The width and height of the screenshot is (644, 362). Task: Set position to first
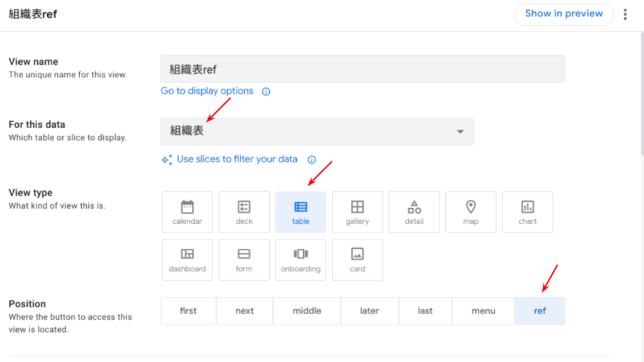(188, 311)
